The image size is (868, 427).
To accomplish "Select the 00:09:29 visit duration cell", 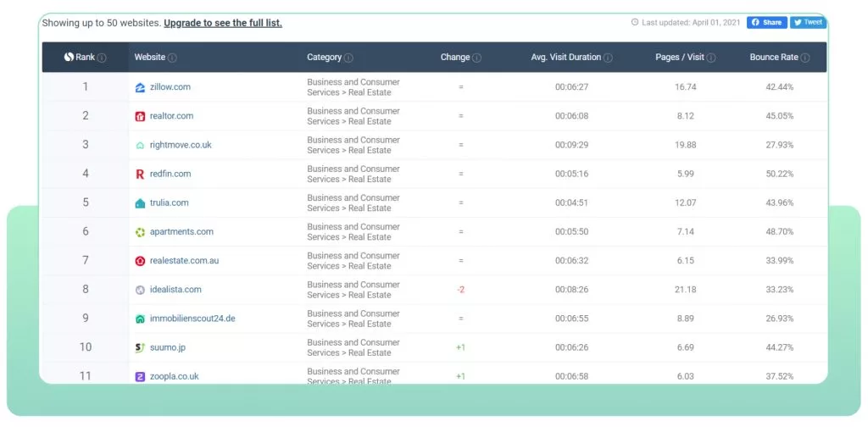I will [x=572, y=145].
